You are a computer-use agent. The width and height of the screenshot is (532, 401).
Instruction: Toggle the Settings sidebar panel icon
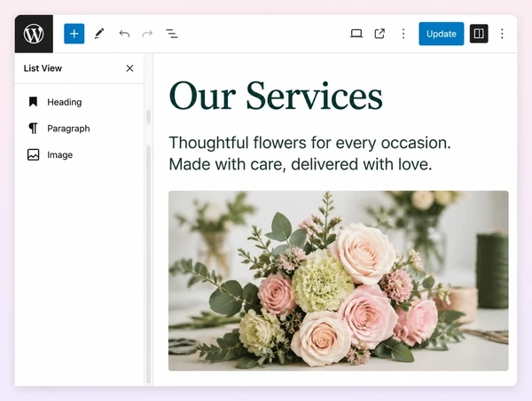(x=479, y=34)
